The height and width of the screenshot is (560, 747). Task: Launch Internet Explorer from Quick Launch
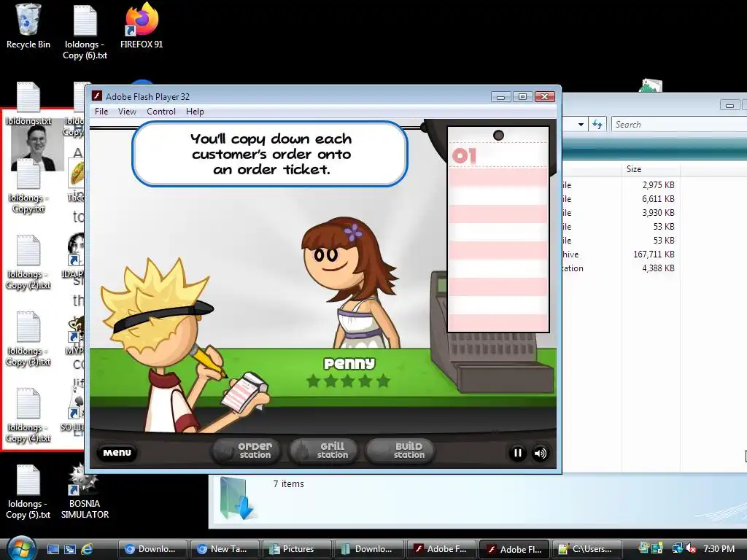tap(86, 549)
